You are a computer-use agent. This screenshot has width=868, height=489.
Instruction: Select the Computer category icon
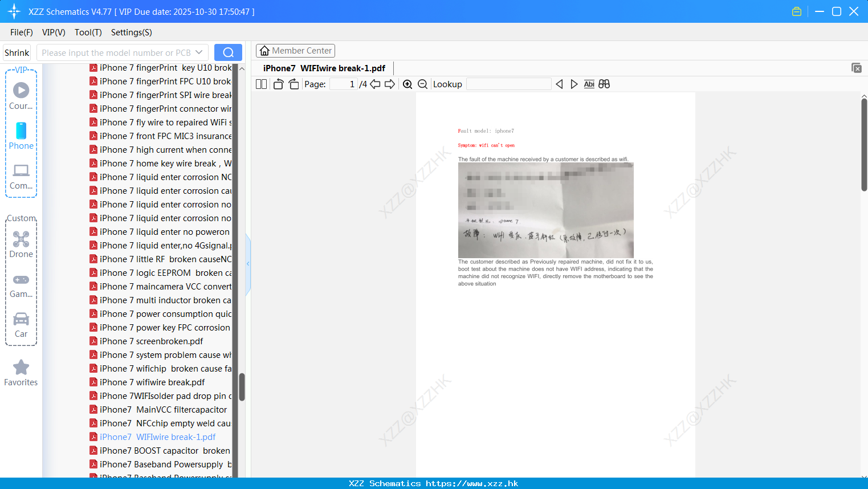(x=21, y=176)
